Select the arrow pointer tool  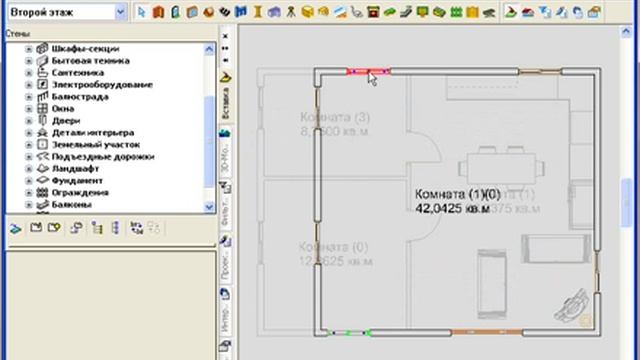click(x=141, y=12)
